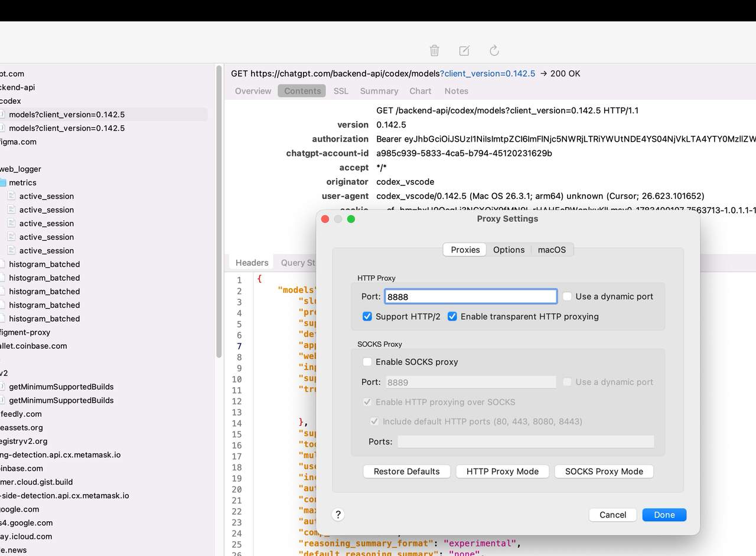Toggle Enable HTTP proxying over SOCKS
The height and width of the screenshot is (556, 756).
[367, 402]
